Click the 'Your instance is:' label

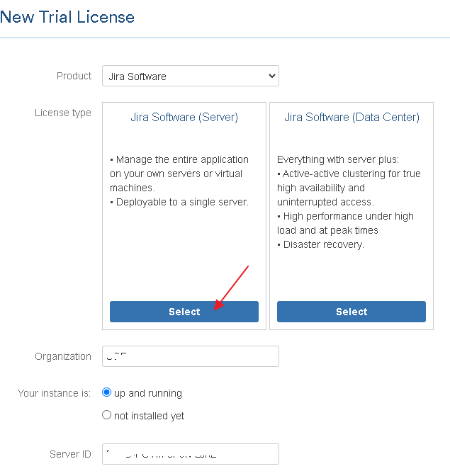[54, 393]
